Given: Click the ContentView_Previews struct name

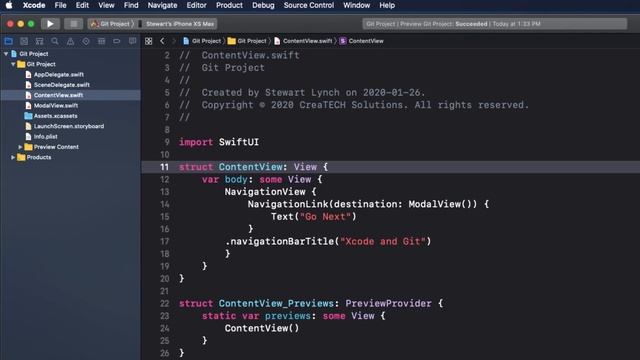Looking at the screenshot, I should (x=276, y=304).
